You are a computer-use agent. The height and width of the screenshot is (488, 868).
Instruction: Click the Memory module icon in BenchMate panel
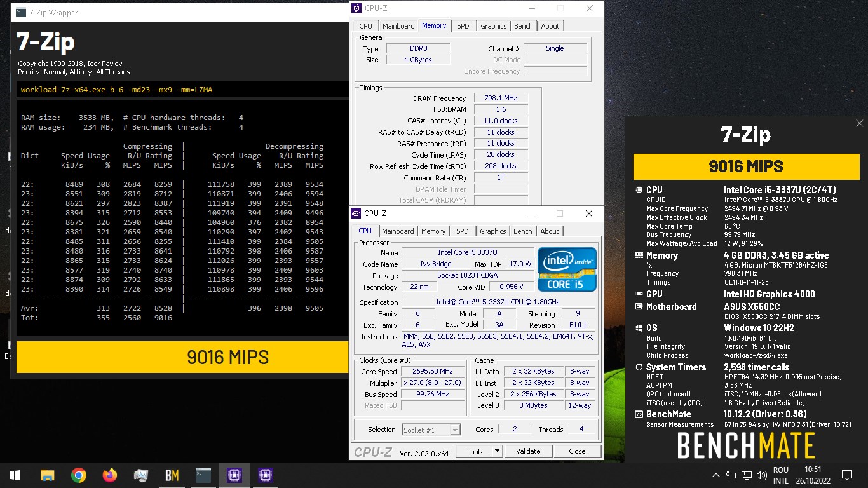(x=639, y=255)
